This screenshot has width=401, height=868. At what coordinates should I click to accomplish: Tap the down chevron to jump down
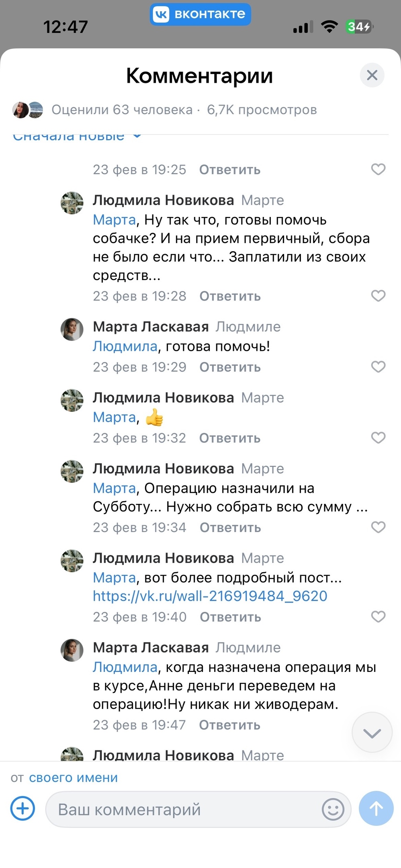point(372,732)
